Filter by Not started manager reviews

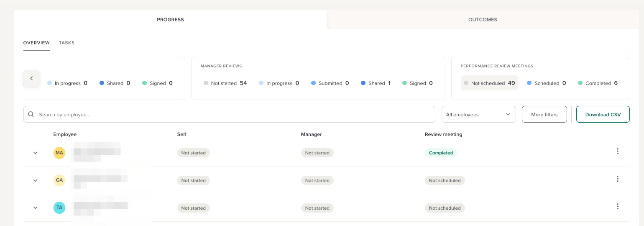point(225,83)
